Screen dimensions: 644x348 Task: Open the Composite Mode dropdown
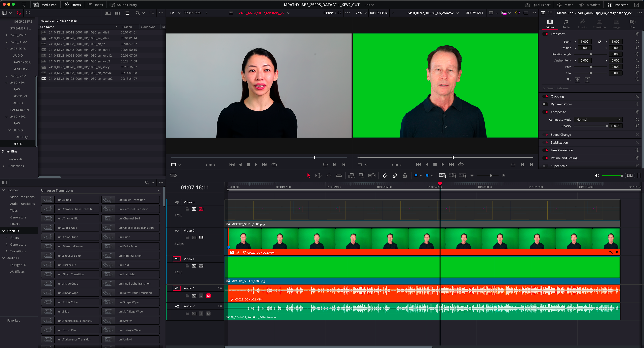598,120
